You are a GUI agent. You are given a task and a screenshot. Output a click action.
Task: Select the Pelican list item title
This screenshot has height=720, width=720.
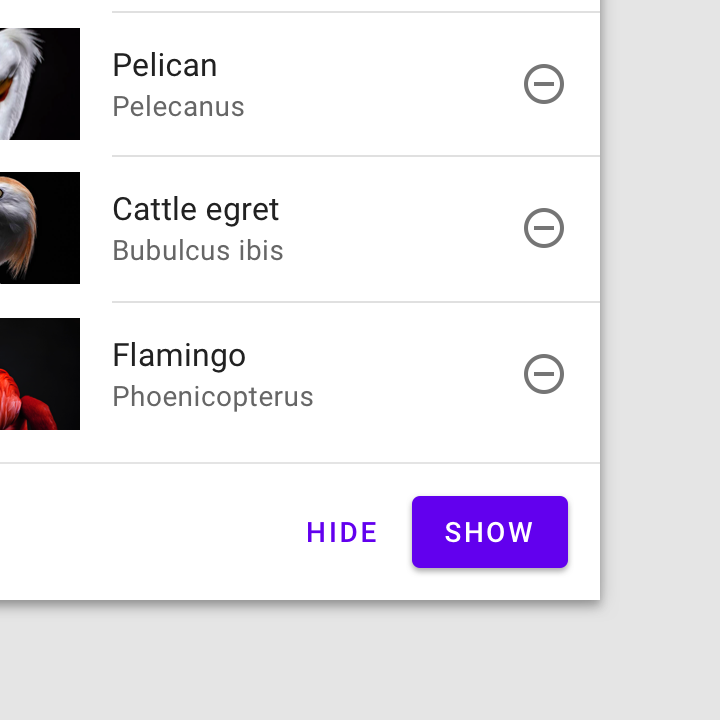(165, 65)
